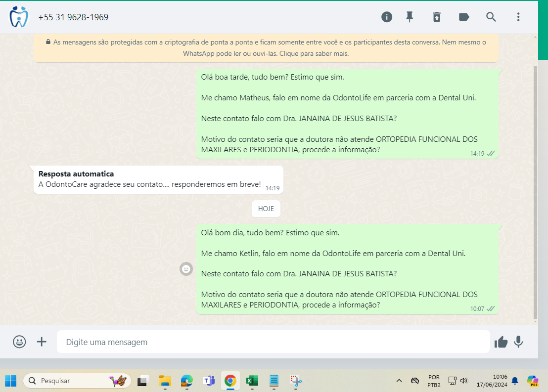The width and height of the screenshot is (548, 392).
Task: Click the encryption notice banner to learn more
Action: point(266,48)
